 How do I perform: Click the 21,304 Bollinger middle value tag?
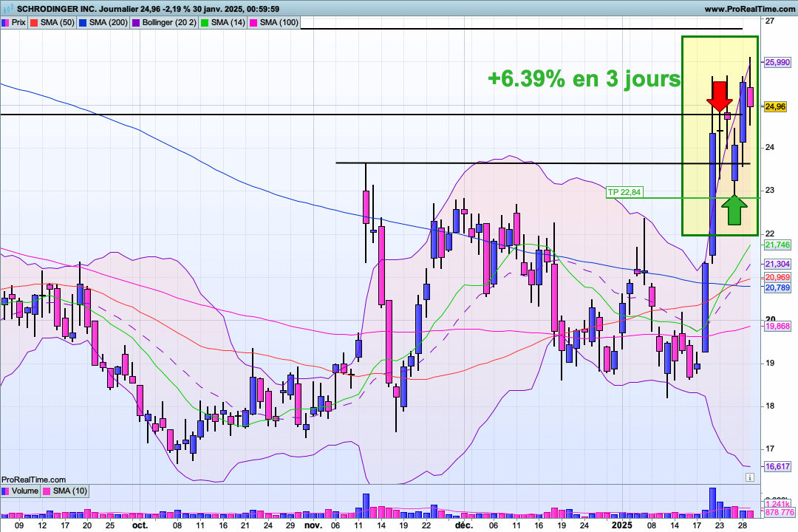click(x=777, y=264)
